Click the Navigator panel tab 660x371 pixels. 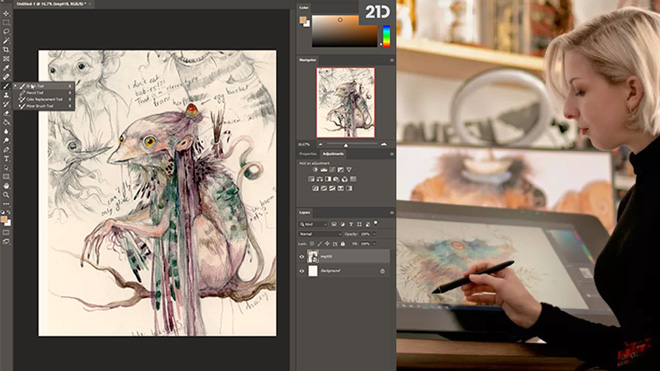pyautogui.click(x=308, y=60)
